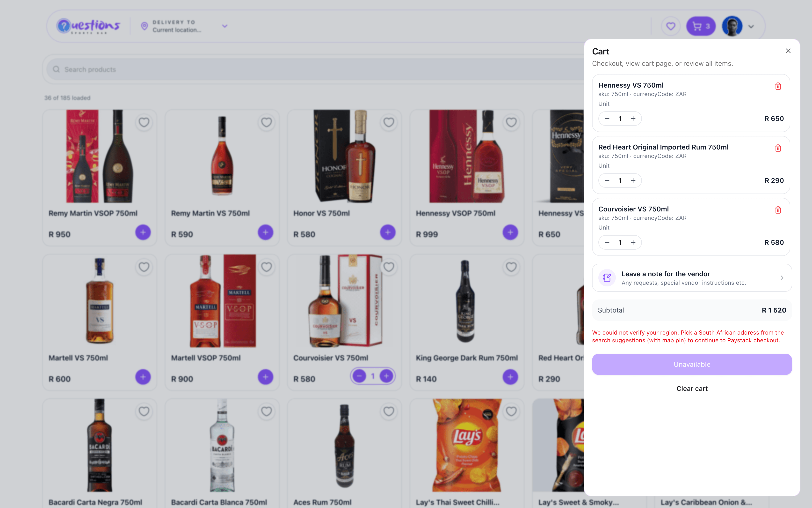Add King George Dark Rum to cart
This screenshot has width=812, height=508.
coord(510,377)
